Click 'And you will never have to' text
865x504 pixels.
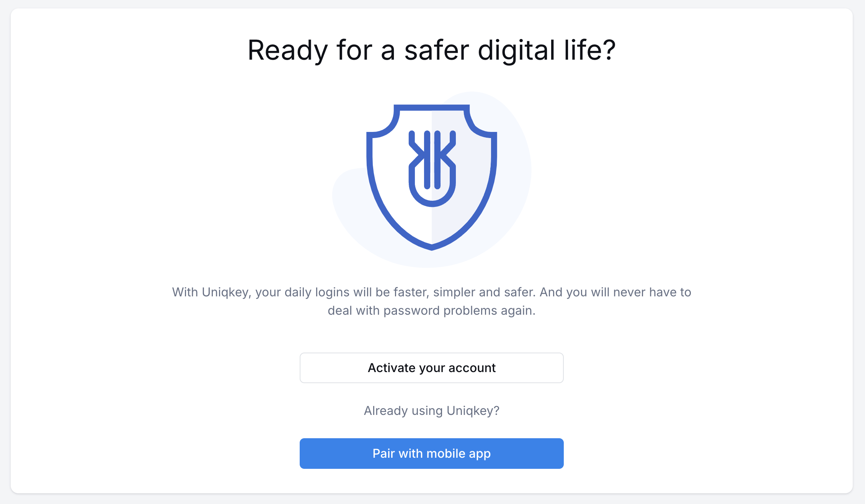(x=615, y=293)
